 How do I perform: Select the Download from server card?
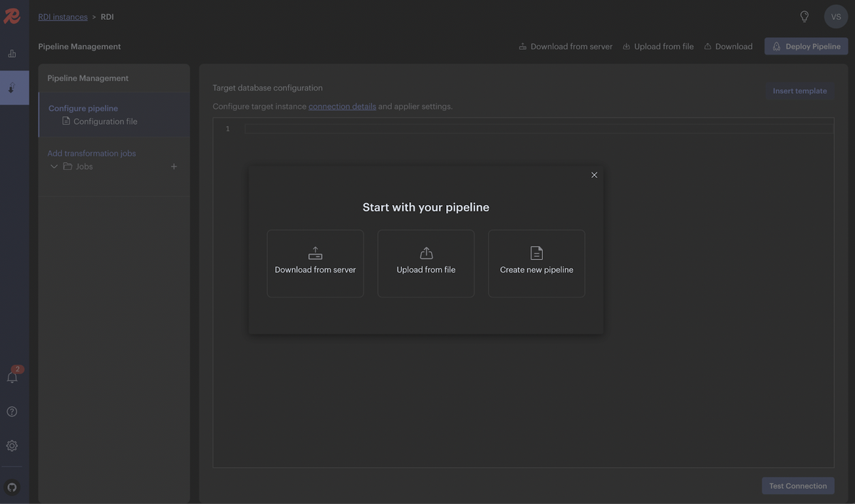pyautogui.click(x=315, y=263)
